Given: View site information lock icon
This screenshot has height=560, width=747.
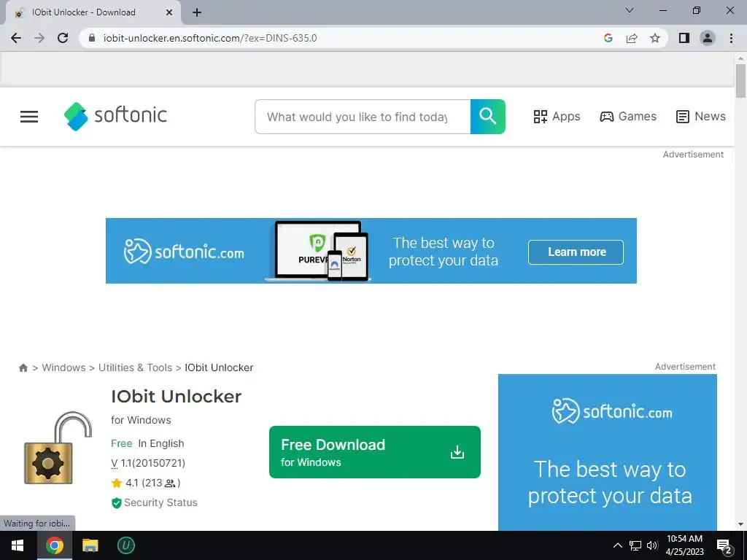Looking at the screenshot, I should tap(92, 38).
